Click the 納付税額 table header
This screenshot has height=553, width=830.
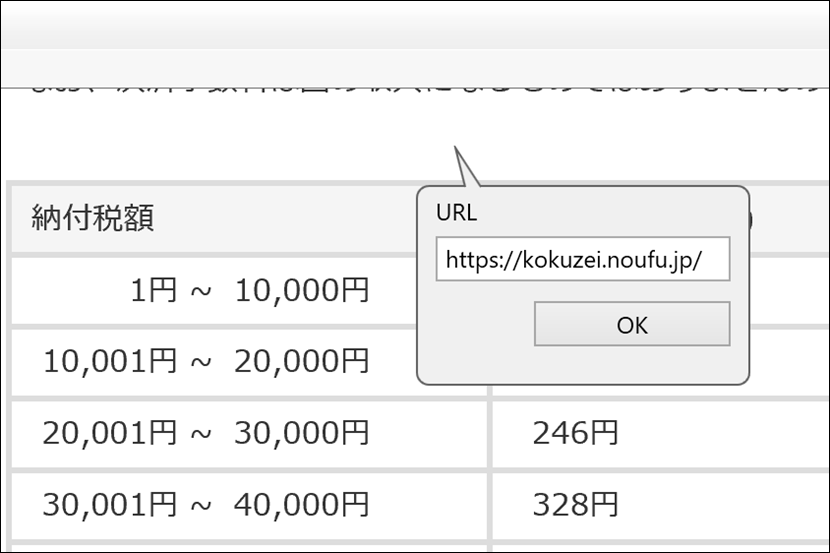93,217
